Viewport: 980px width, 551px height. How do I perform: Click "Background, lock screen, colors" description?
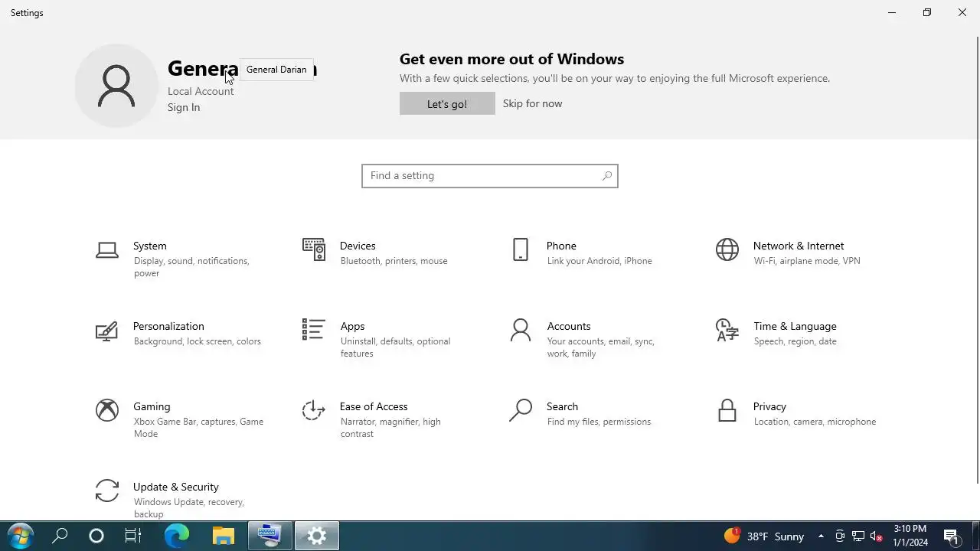click(x=198, y=341)
